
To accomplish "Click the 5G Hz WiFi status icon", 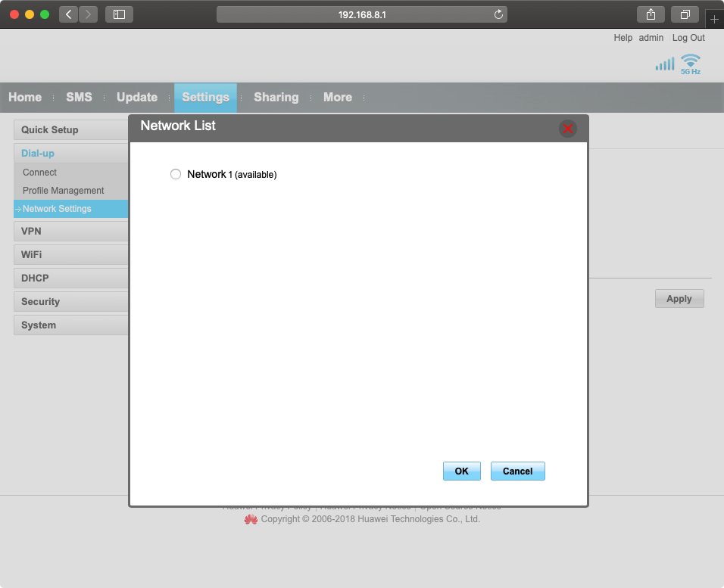I will click(689, 64).
